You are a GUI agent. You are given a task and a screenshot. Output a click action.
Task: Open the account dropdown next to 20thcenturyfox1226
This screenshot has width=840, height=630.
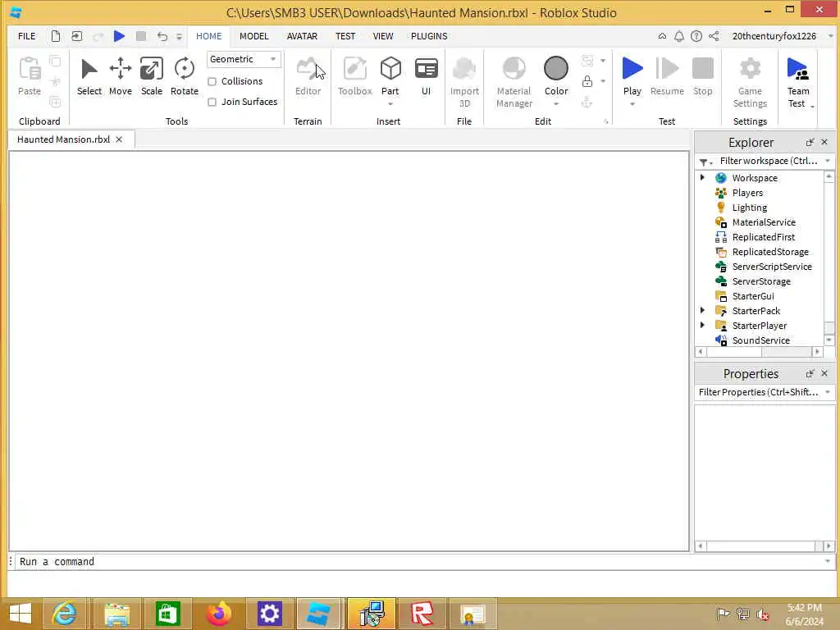(830, 36)
